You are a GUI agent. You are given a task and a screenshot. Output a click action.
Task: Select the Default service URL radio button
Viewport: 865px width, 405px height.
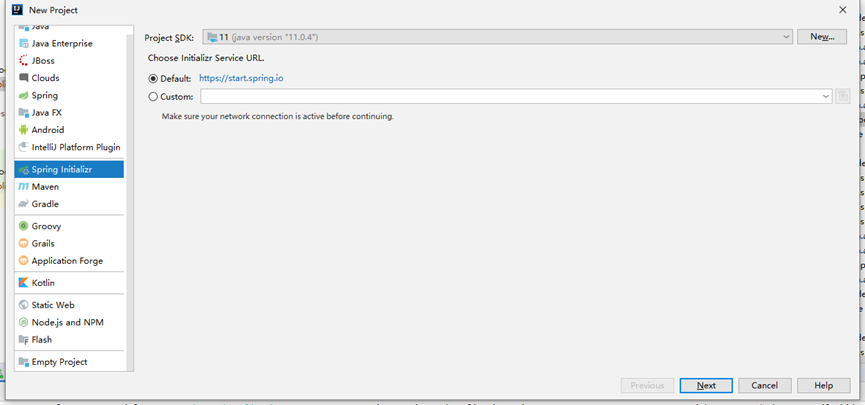153,79
